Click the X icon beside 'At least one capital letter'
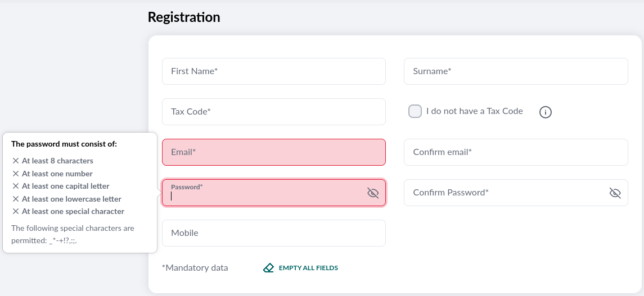 [x=16, y=186]
